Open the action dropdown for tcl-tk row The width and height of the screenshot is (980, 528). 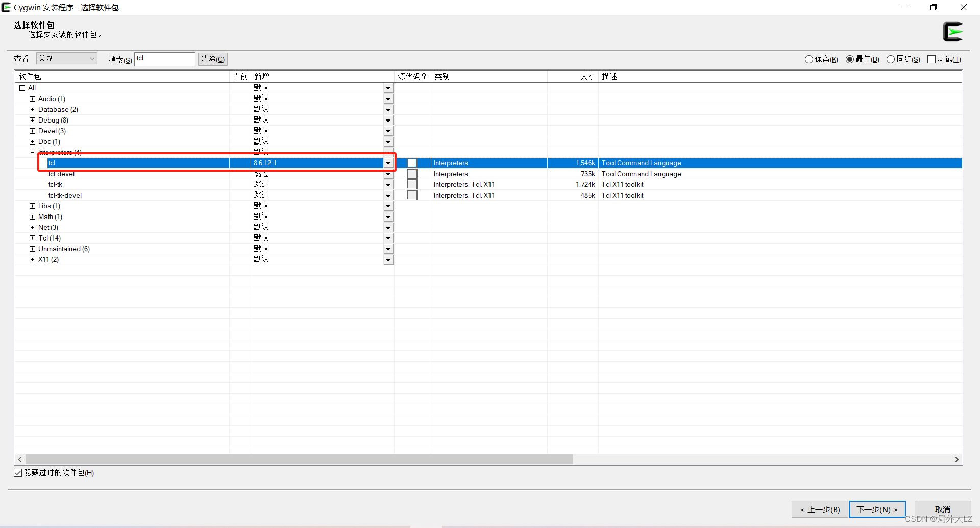pos(388,185)
